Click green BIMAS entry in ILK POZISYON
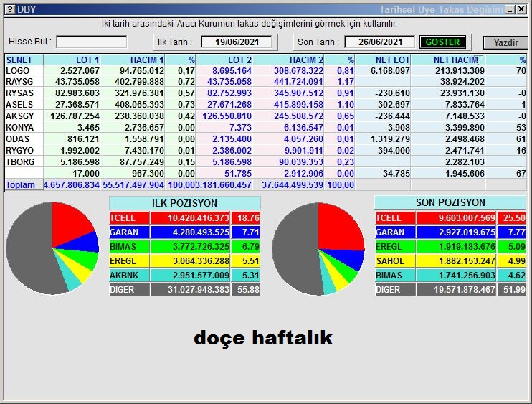This screenshot has height=404, width=532. click(x=184, y=246)
